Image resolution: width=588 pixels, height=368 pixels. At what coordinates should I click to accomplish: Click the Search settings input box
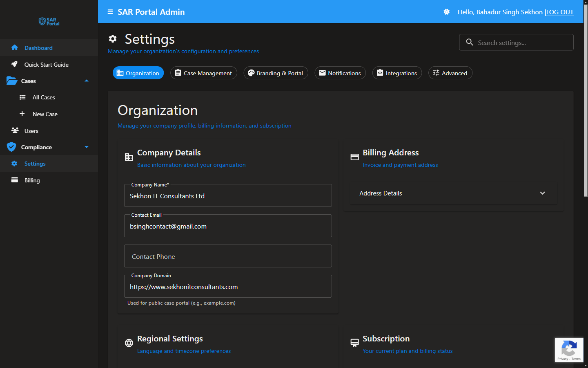[516, 42]
